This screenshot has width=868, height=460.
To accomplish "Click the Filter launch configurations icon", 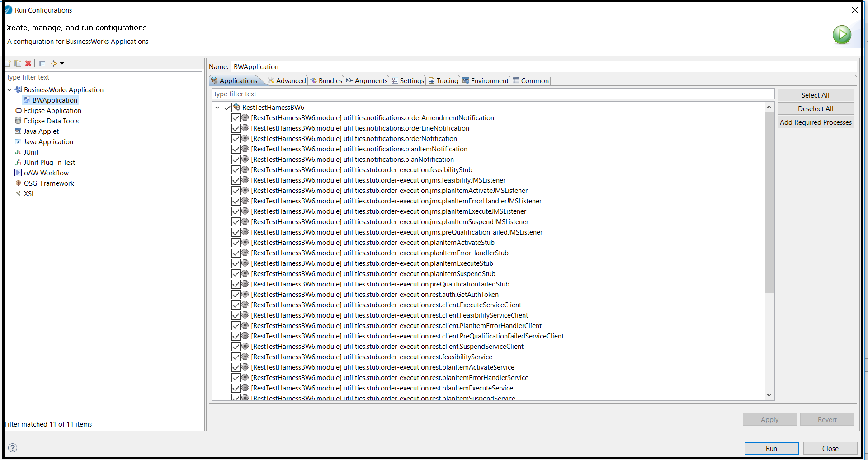I will pos(53,64).
